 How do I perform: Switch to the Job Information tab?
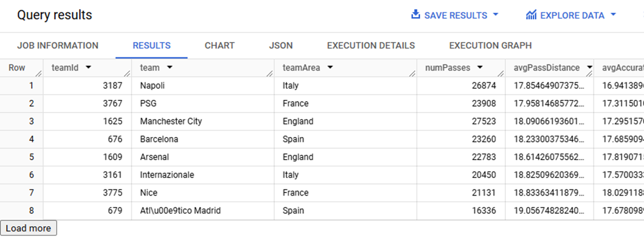coord(58,45)
